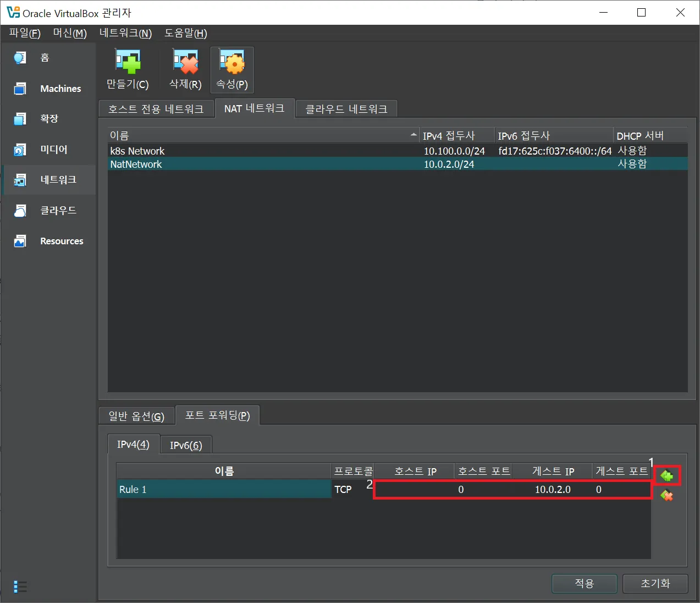Select the NatNetwork row
The image size is (700, 603).
tap(398, 164)
